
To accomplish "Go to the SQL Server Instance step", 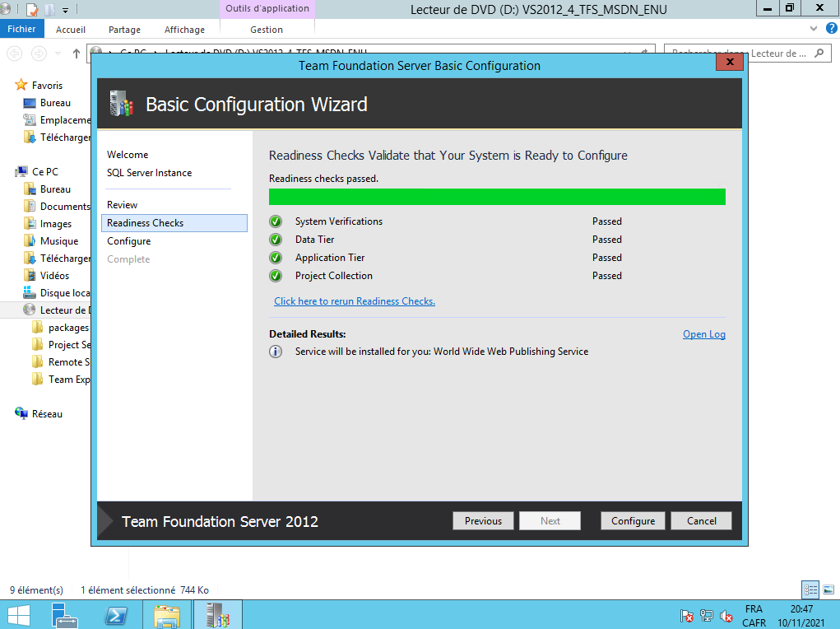I will tap(149, 173).
